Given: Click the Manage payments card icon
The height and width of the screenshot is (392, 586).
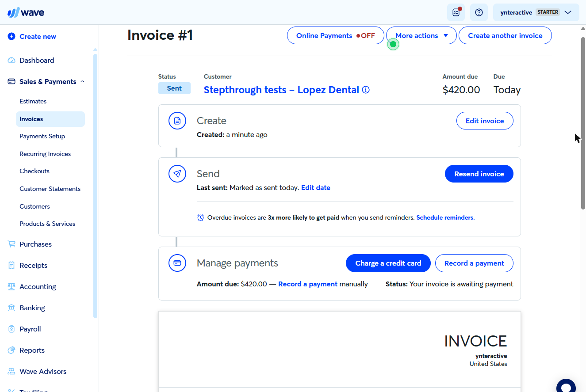Looking at the screenshot, I should (177, 263).
